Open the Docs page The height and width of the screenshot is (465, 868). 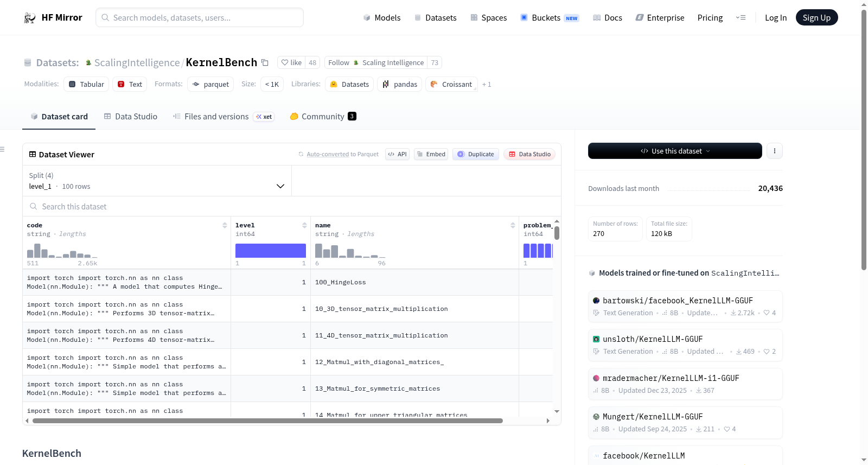[607, 17]
